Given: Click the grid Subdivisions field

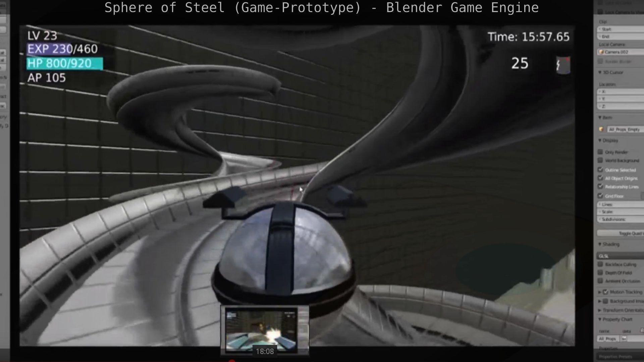Looking at the screenshot, I should 621,219.
